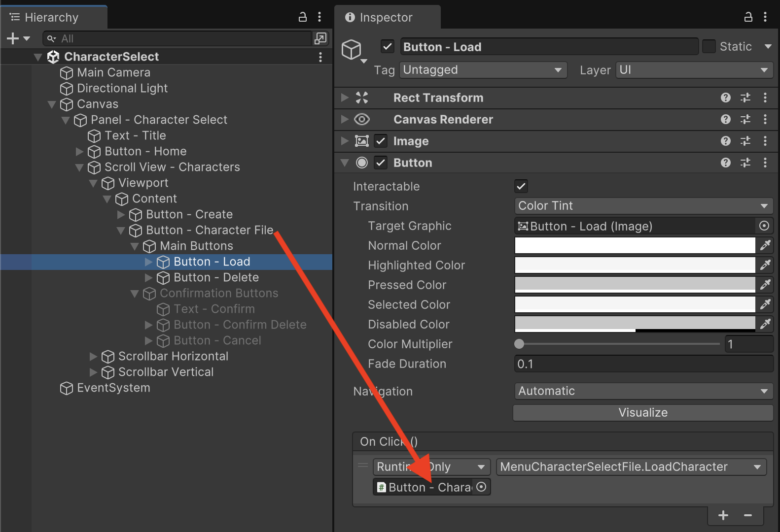The height and width of the screenshot is (532, 780).
Task: Select the Inspector tab
Action: pyautogui.click(x=386, y=17)
